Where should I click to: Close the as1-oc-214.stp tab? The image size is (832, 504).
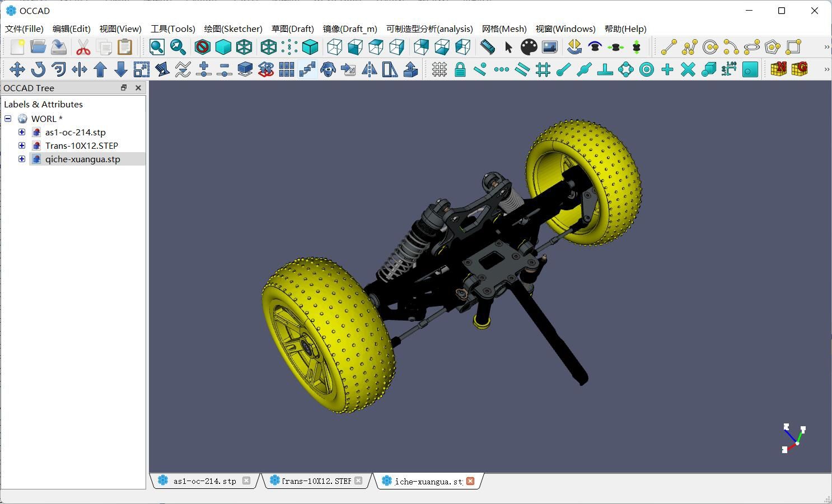[x=246, y=481]
